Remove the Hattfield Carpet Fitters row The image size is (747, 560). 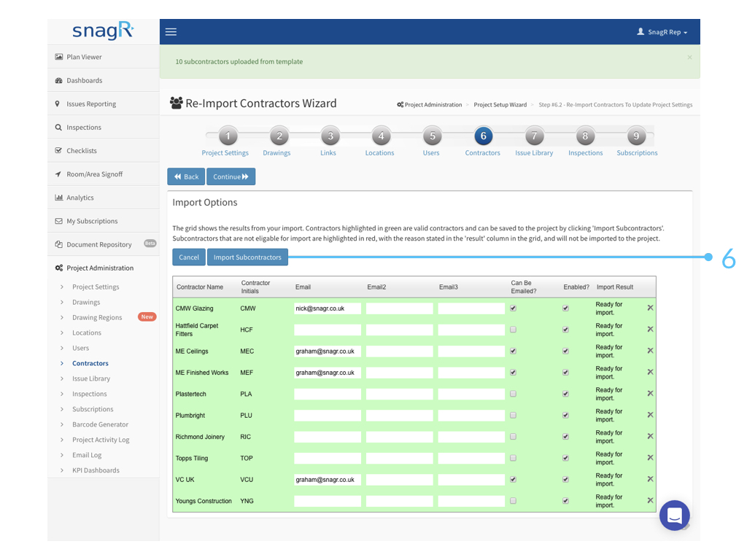pyautogui.click(x=650, y=330)
